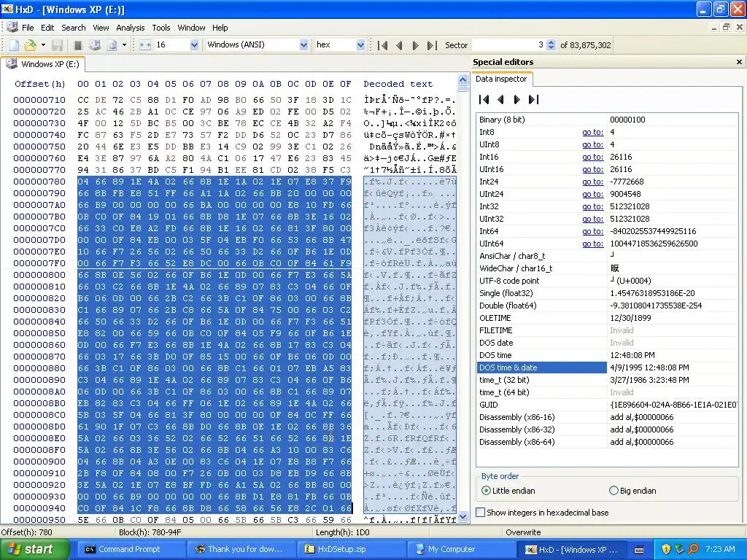Open the Windows (ANSI) encoding dropdown
The width and height of the screenshot is (747, 560).
pyautogui.click(x=303, y=45)
